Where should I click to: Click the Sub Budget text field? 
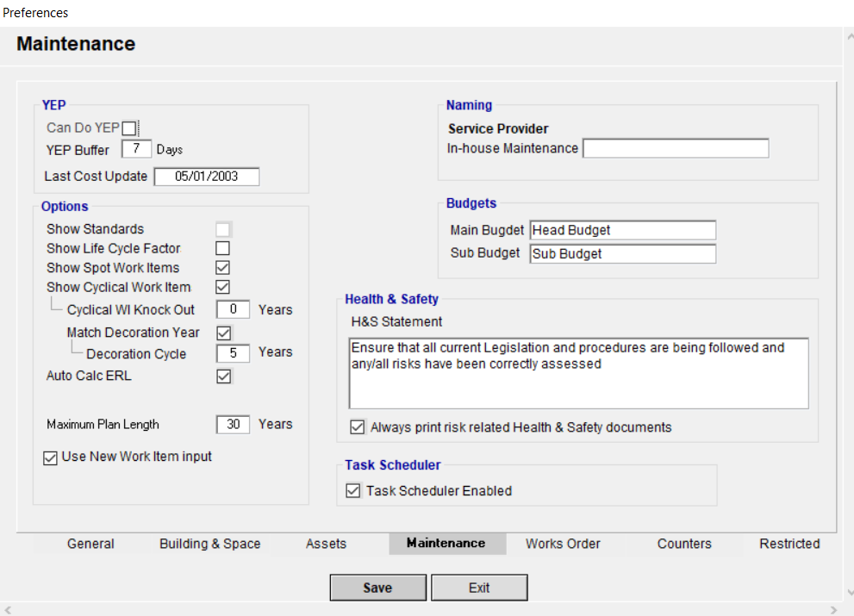pos(622,254)
